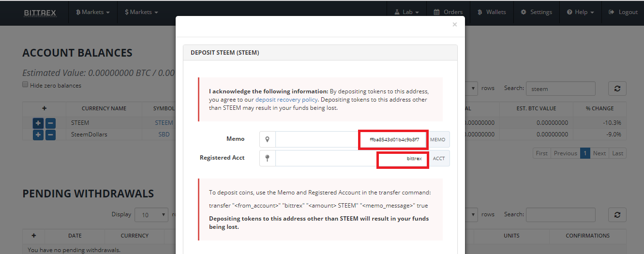Click the refresh icon in pending withdrawals
This screenshot has width=644, height=254.
pyautogui.click(x=617, y=215)
